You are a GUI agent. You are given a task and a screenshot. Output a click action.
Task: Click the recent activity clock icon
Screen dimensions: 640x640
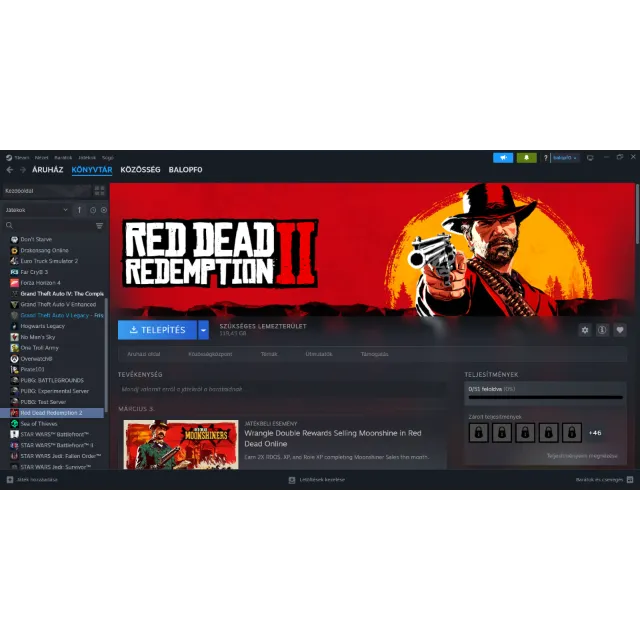(92, 210)
